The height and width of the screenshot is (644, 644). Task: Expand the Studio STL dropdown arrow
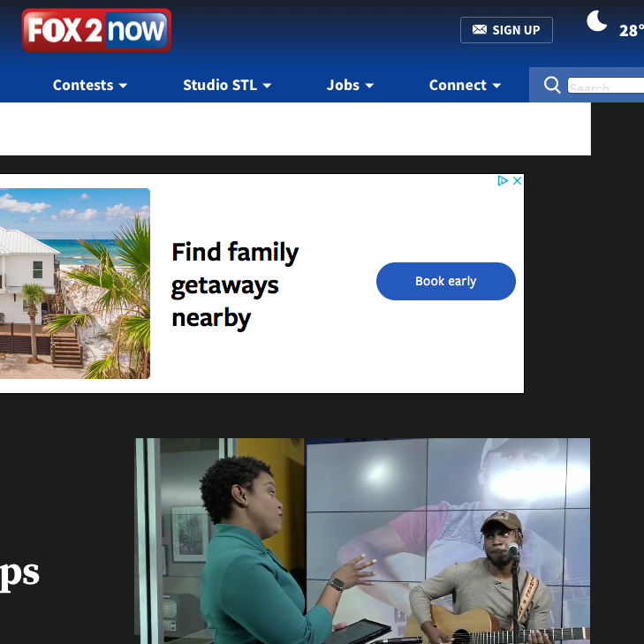[x=267, y=86]
